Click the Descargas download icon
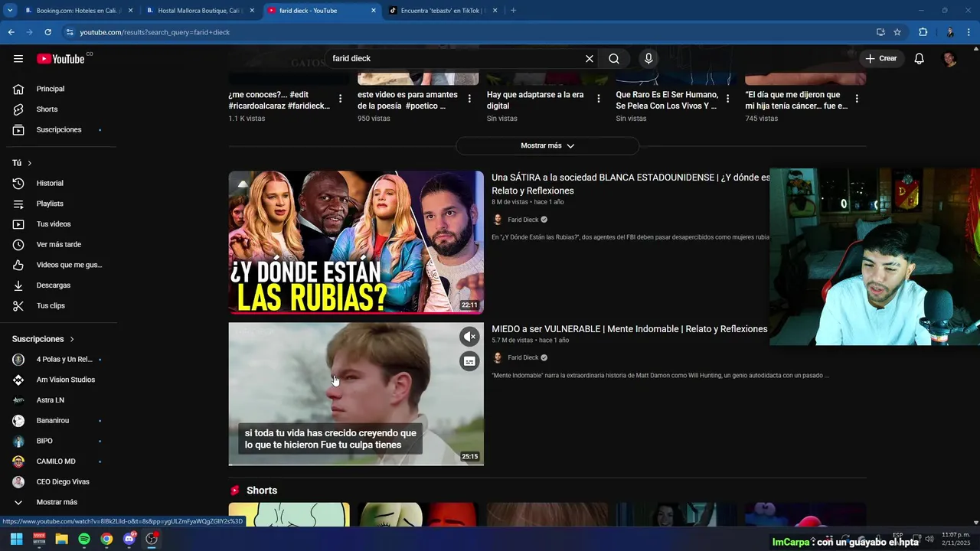Screen dimensions: 980x551 pyautogui.click(x=18, y=285)
